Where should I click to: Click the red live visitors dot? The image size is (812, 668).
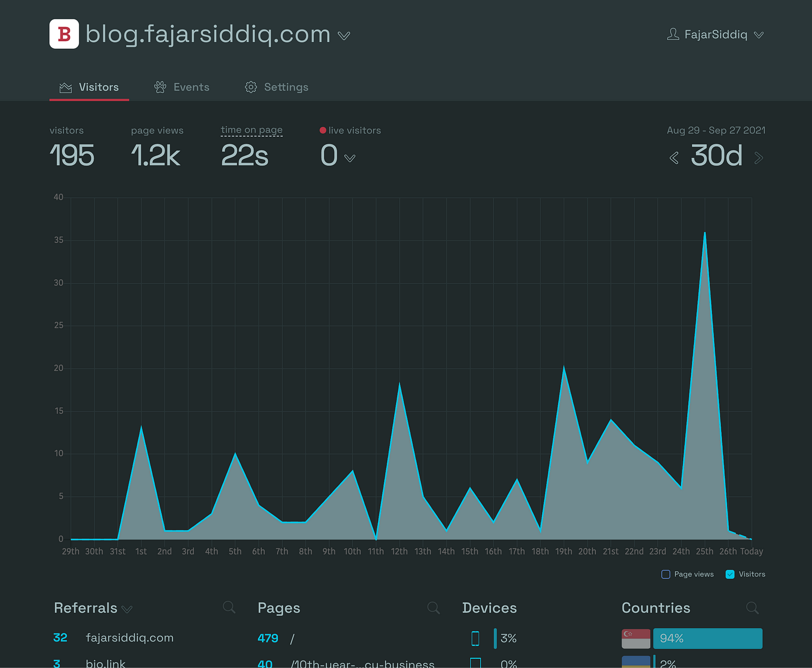(x=323, y=130)
